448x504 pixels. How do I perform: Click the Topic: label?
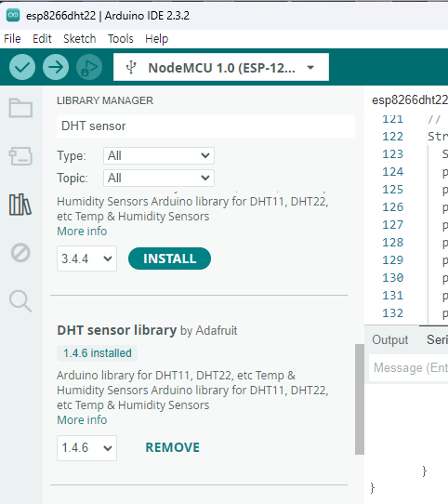(72, 178)
